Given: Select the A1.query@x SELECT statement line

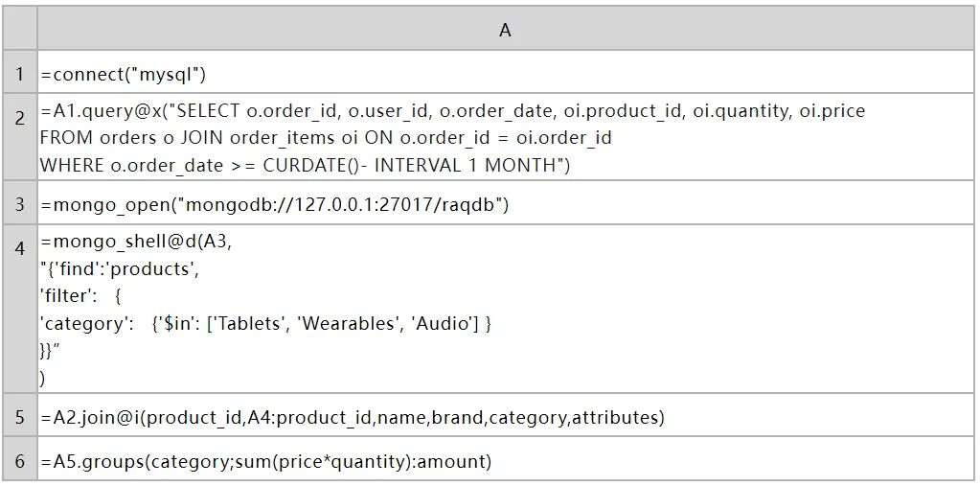Looking at the screenshot, I should click(x=452, y=111).
